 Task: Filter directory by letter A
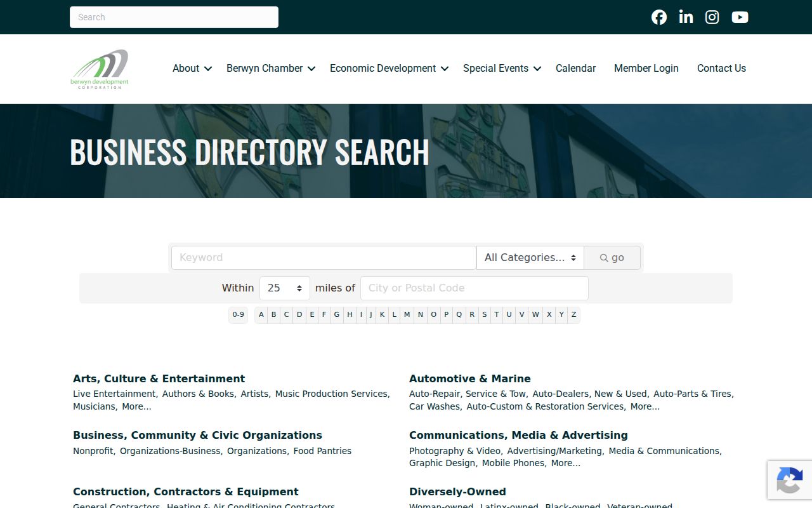[x=261, y=315]
